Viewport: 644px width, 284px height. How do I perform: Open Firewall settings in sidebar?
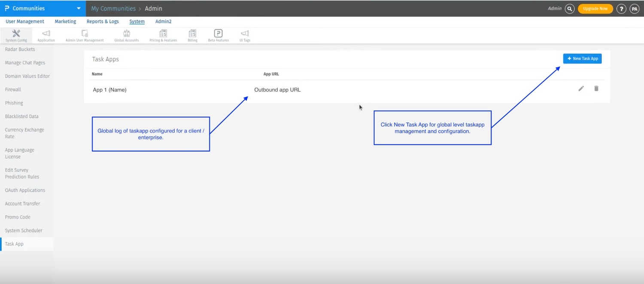pos(13,89)
